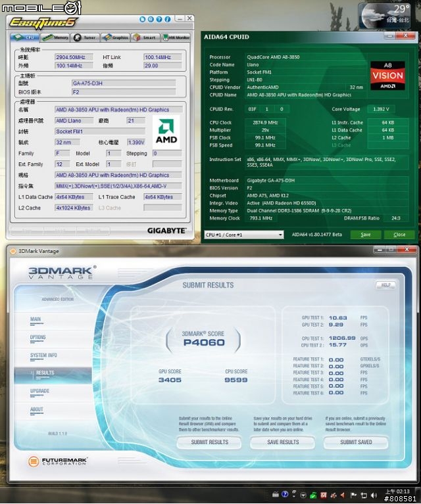
Task: Click the 3DMark Vantage title bar icon
Action: tap(12, 251)
